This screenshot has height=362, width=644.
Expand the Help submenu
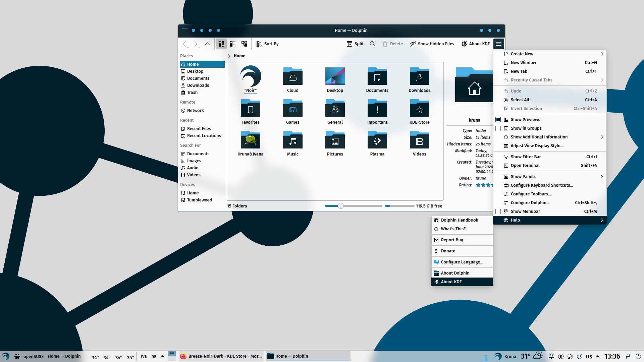point(550,220)
